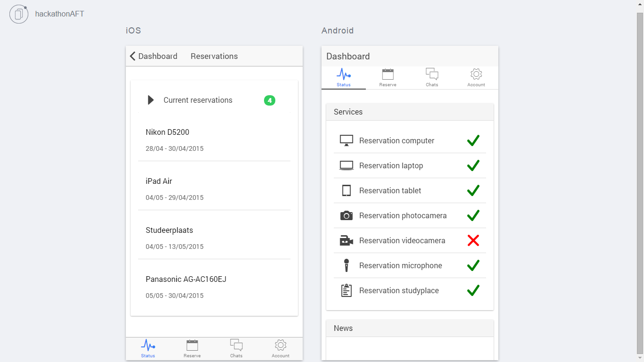
Task: Collapse the Current reservations triangle
Action: click(151, 100)
